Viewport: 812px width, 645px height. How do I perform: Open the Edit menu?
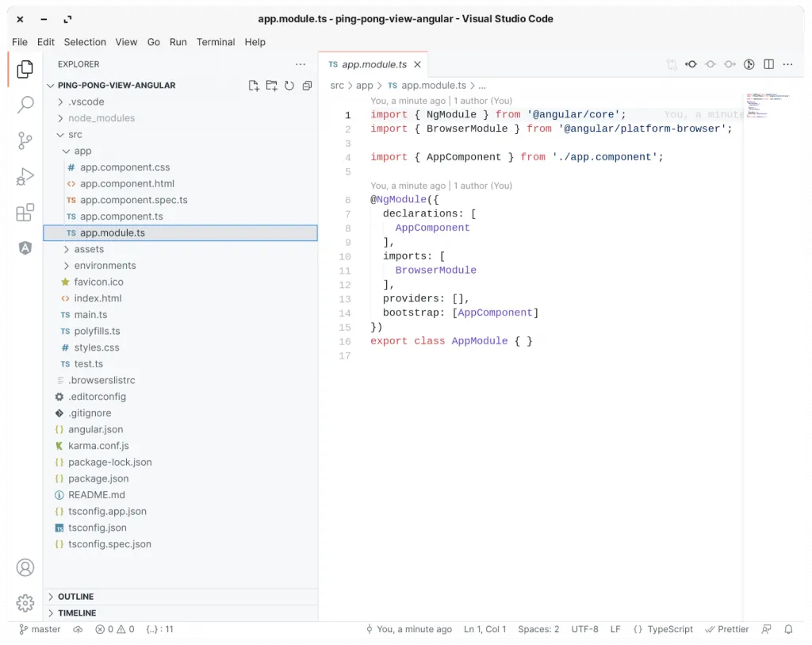tap(45, 42)
